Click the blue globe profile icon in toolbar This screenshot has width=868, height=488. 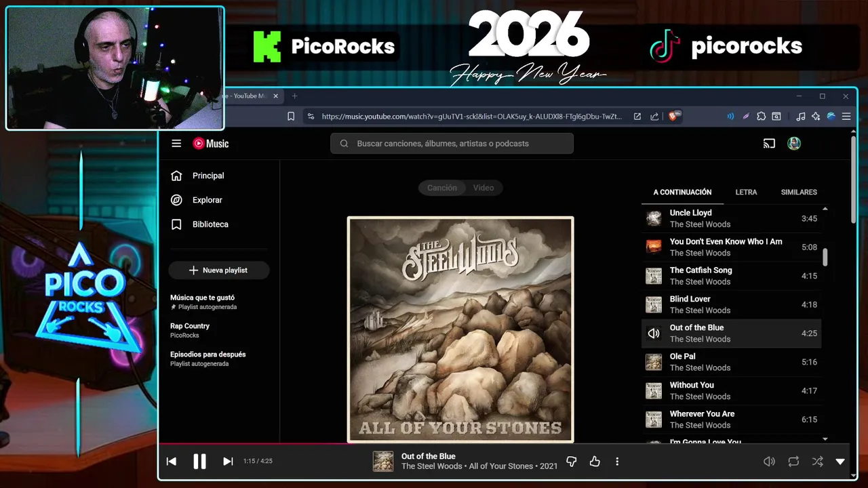(x=831, y=117)
